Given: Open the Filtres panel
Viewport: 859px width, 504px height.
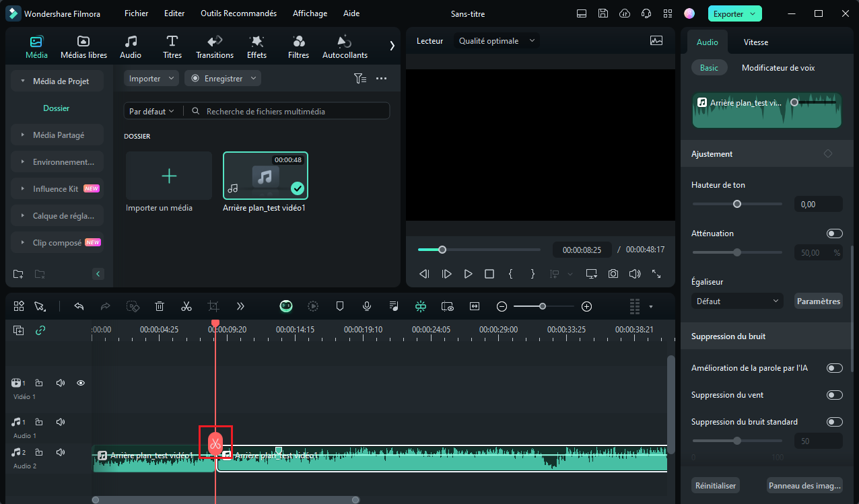Looking at the screenshot, I should click(298, 47).
